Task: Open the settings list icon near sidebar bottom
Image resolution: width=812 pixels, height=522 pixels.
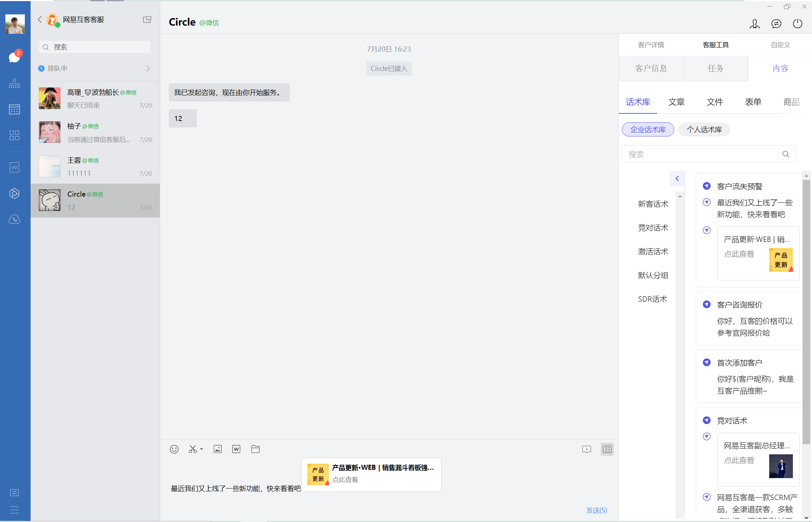Action: pyautogui.click(x=14, y=492)
